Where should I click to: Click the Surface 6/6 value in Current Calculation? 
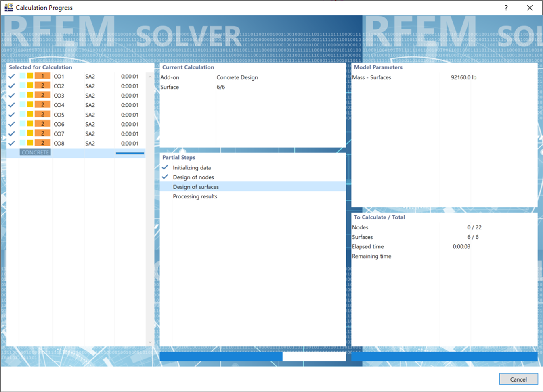221,87
